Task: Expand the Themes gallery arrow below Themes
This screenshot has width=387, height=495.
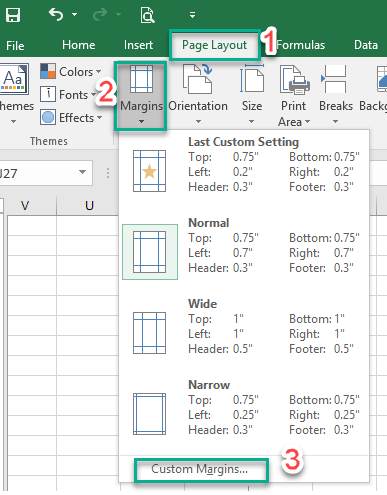Action: pos(13,122)
